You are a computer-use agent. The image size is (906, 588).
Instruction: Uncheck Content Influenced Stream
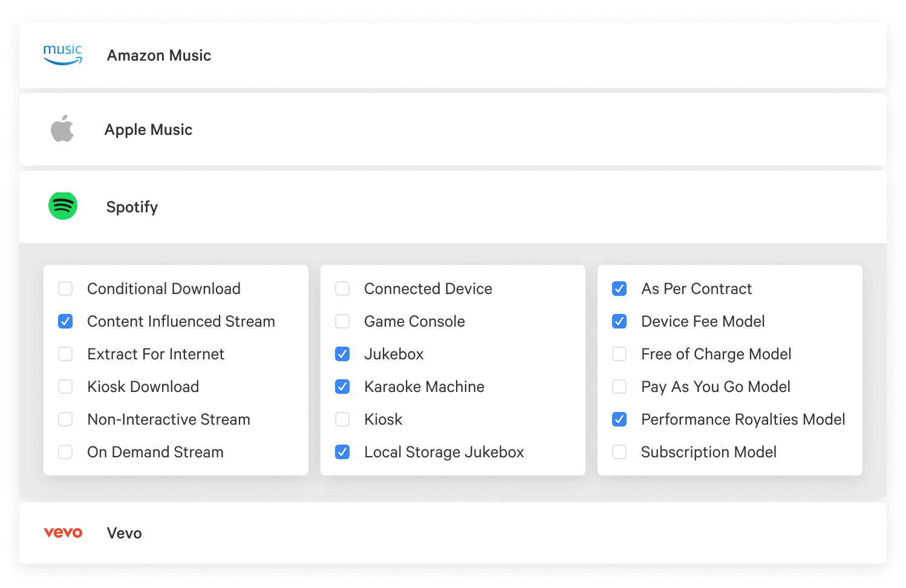pyautogui.click(x=65, y=321)
